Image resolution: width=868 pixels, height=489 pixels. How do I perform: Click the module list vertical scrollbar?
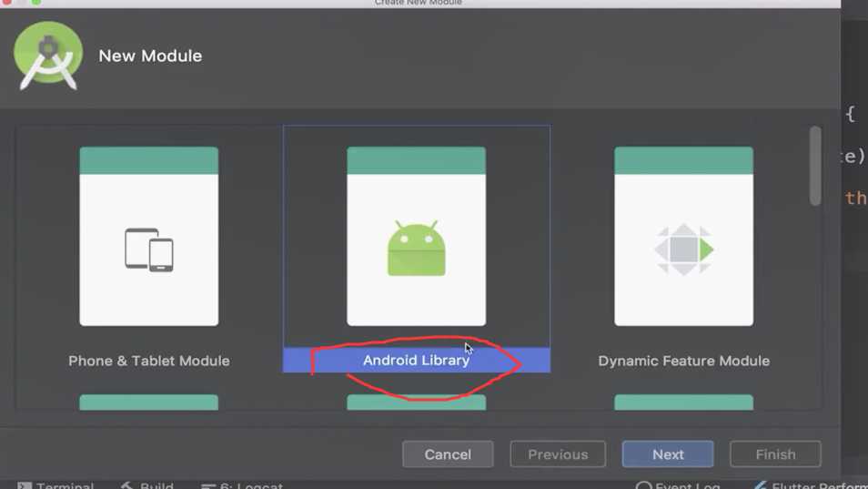coord(815,166)
